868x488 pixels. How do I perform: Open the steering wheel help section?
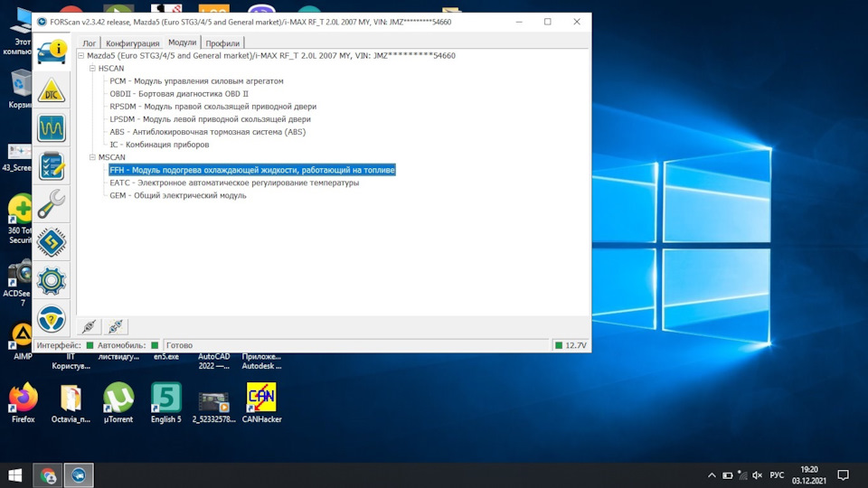pyautogui.click(x=52, y=319)
